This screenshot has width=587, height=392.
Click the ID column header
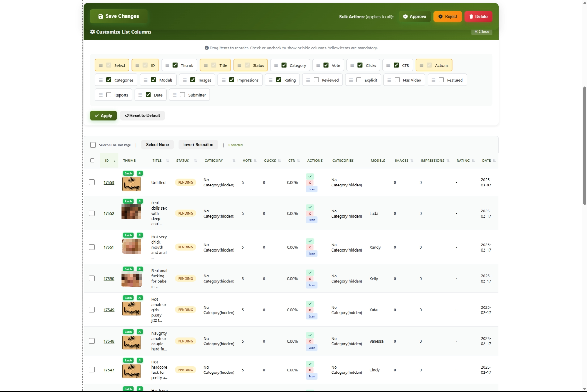click(x=107, y=161)
